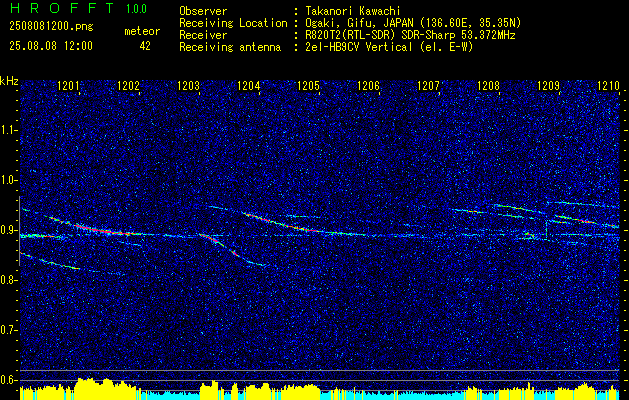This screenshot has width=629, height=400.
Task: Click the HROFFT program title
Action: click(x=62, y=8)
